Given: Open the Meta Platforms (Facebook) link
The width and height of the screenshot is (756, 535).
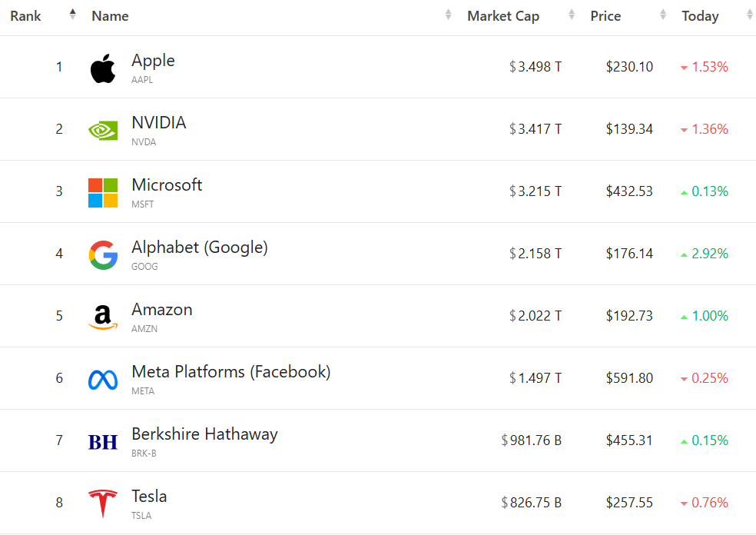Looking at the screenshot, I should point(230,372).
